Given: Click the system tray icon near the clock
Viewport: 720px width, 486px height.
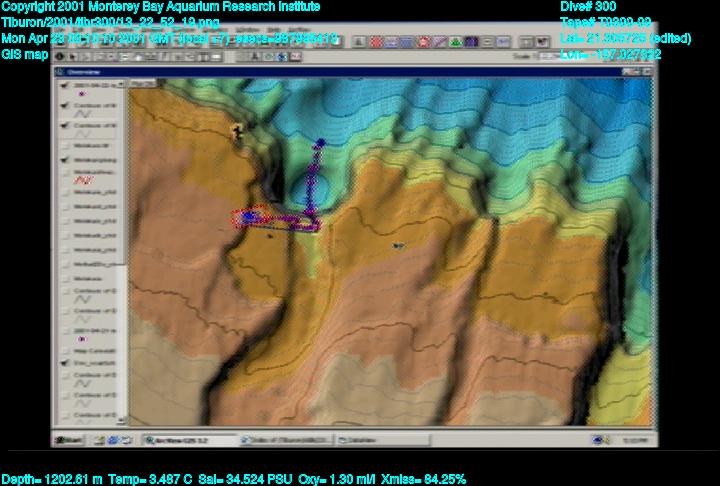Looking at the screenshot, I should click(x=597, y=439).
